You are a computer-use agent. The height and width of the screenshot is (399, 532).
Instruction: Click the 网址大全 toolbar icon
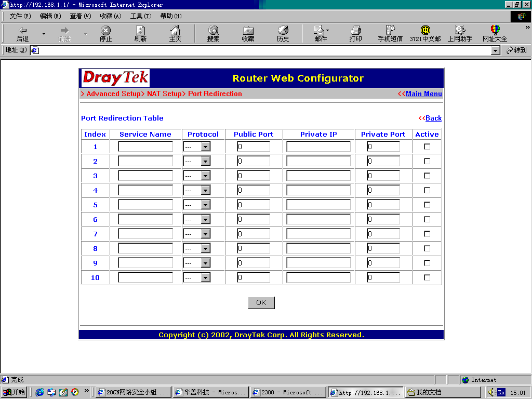coord(495,34)
